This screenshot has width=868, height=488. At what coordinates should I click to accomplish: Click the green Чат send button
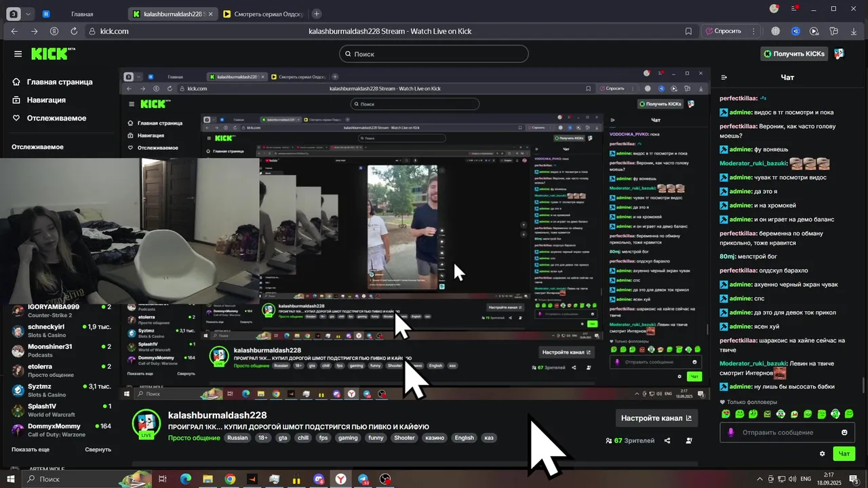pos(844,453)
